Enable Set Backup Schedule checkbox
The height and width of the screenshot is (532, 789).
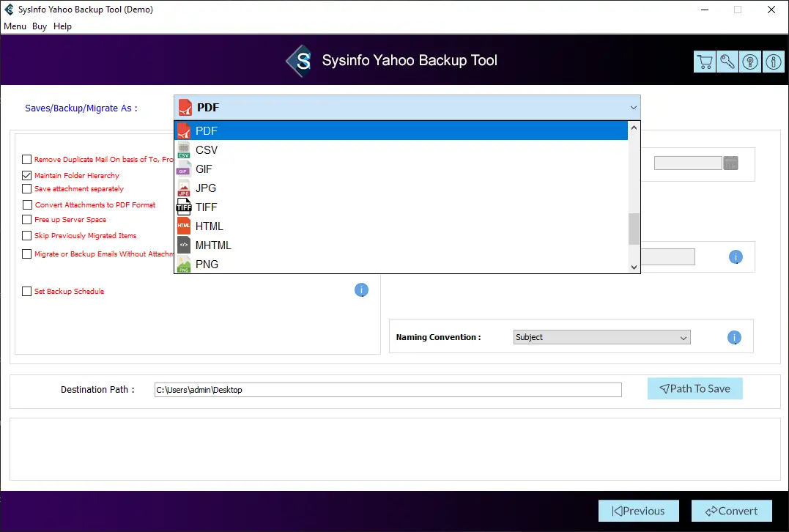[27, 292]
